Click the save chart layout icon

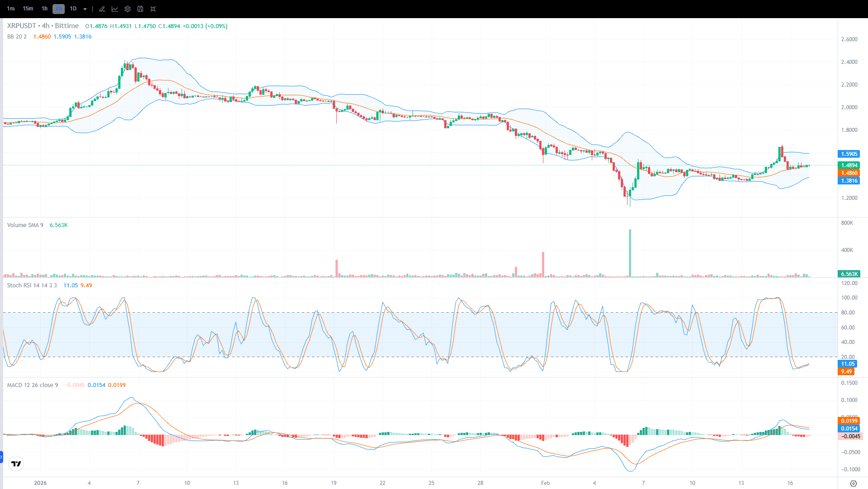(x=140, y=9)
